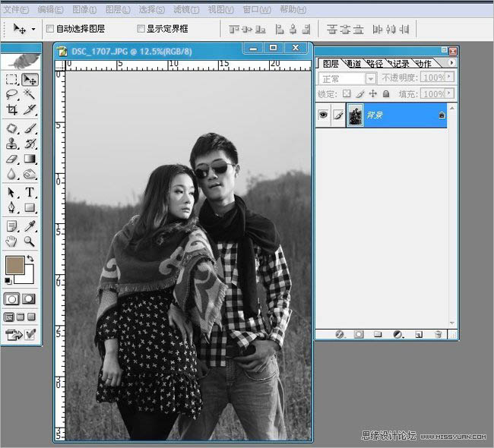Select the Lasso tool
Image resolution: width=494 pixels, height=448 pixels.
12,95
